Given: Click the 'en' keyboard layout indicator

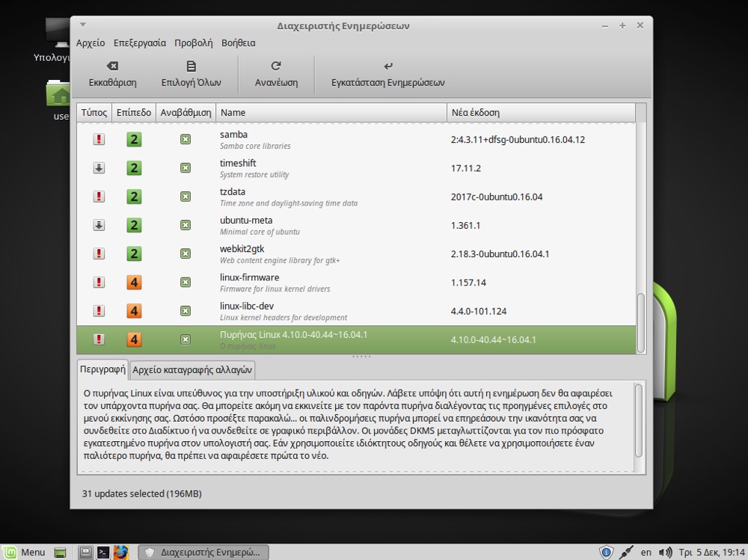Looking at the screenshot, I should coord(646,553).
